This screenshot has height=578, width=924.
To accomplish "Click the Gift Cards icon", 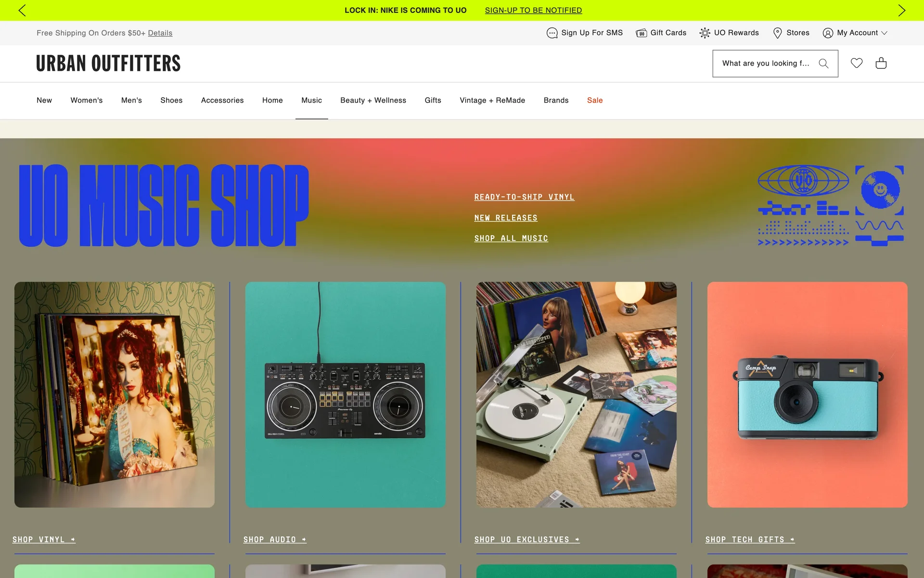I will coord(641,33).
